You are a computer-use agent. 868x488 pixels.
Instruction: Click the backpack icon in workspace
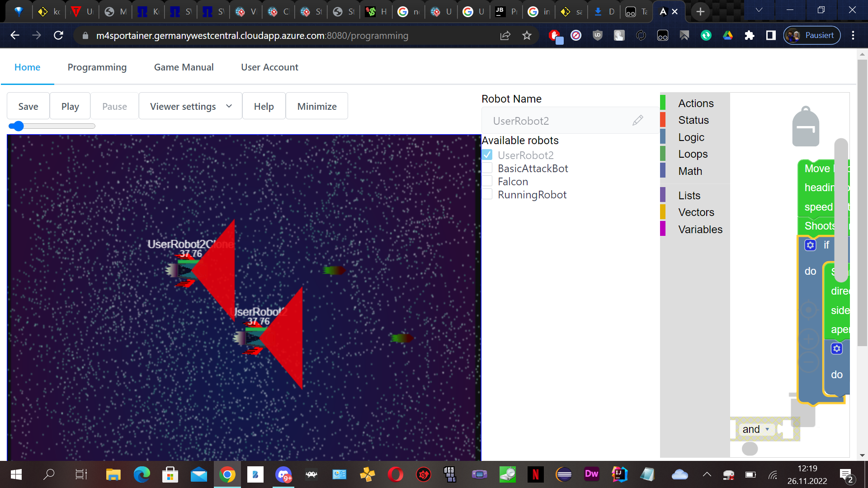(806, 127)
